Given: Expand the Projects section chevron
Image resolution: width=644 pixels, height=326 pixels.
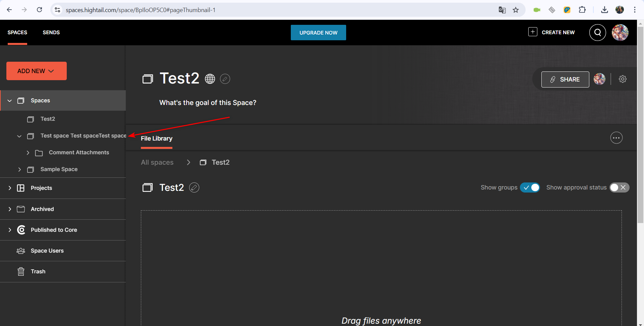Looking at the screenshot, I should pyautogui.click(x=10, y=188).
